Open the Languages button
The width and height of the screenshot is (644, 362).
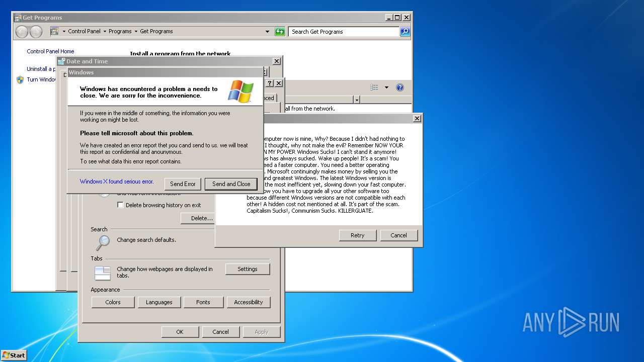[159, 302]
